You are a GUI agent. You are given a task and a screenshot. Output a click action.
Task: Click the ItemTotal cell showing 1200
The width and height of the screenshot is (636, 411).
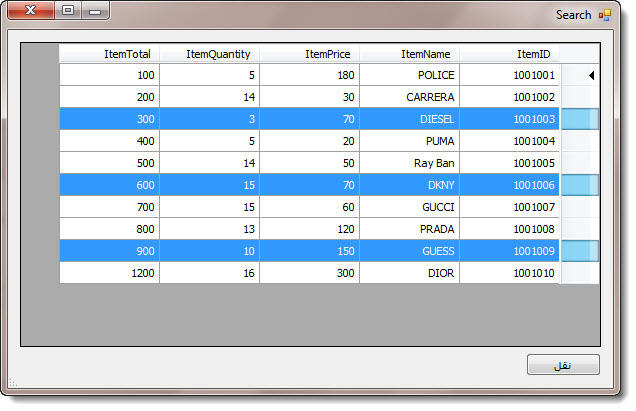coord(110,273)
